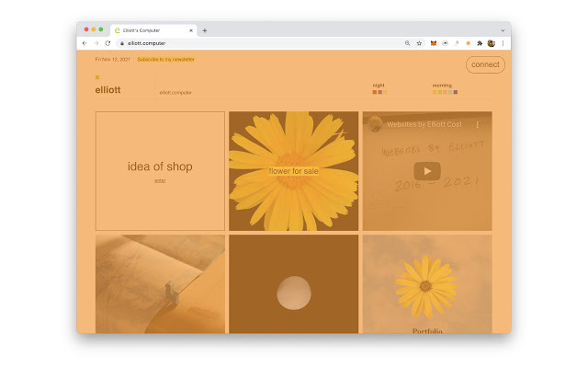Click the faded pin-shaped extension icon

click(457, 43)
